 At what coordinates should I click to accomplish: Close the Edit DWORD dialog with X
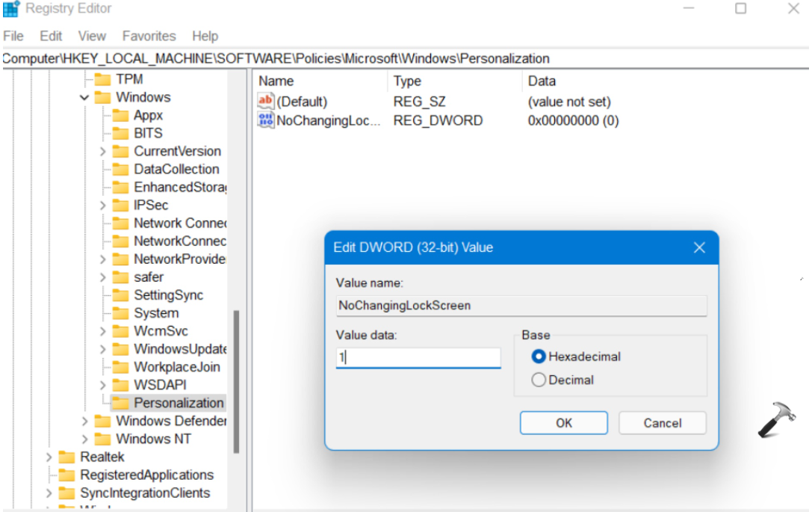point(699,247)
